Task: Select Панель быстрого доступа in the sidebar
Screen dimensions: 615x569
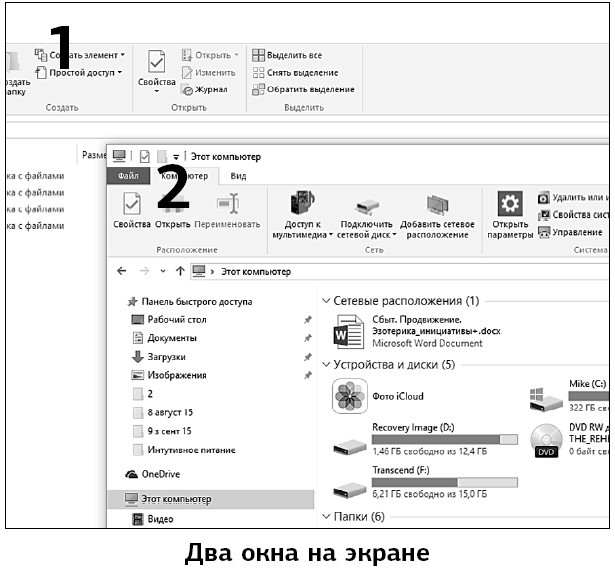Action: (x=190, y=302)
